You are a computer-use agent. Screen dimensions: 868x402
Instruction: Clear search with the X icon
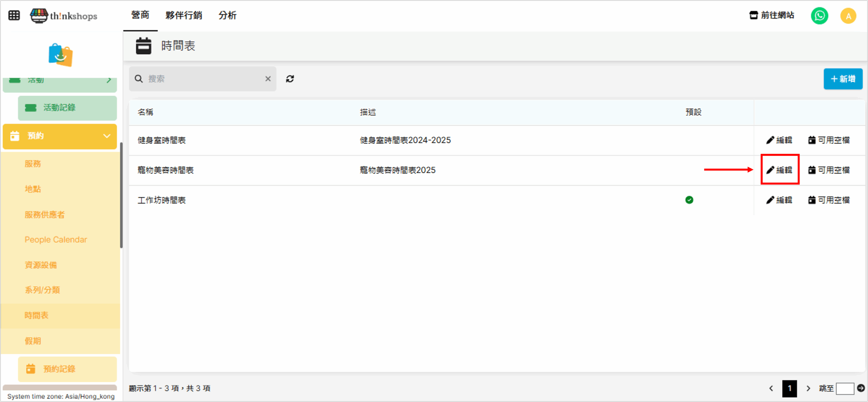[x=268, y=79]
